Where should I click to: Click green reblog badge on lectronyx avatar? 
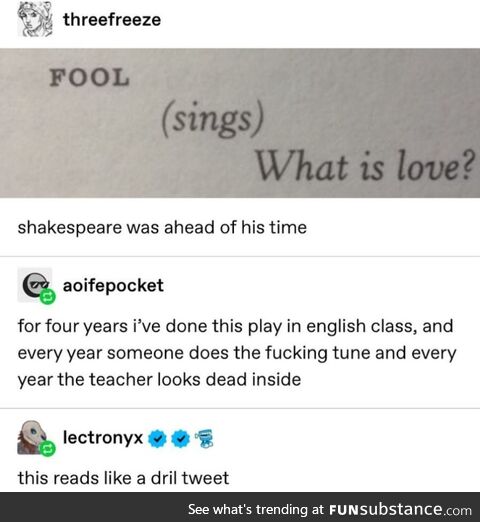[48, 449]
